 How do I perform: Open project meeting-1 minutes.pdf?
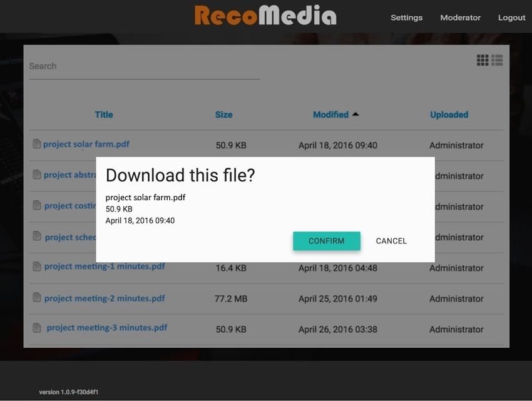point(105,266)
